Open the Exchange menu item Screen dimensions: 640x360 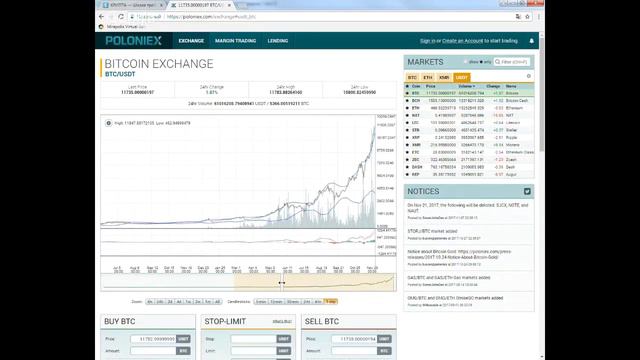coord(191,41)
